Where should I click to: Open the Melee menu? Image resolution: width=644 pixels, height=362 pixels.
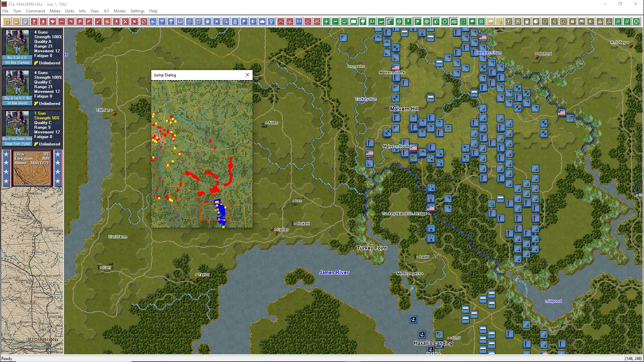coord(55,11)
